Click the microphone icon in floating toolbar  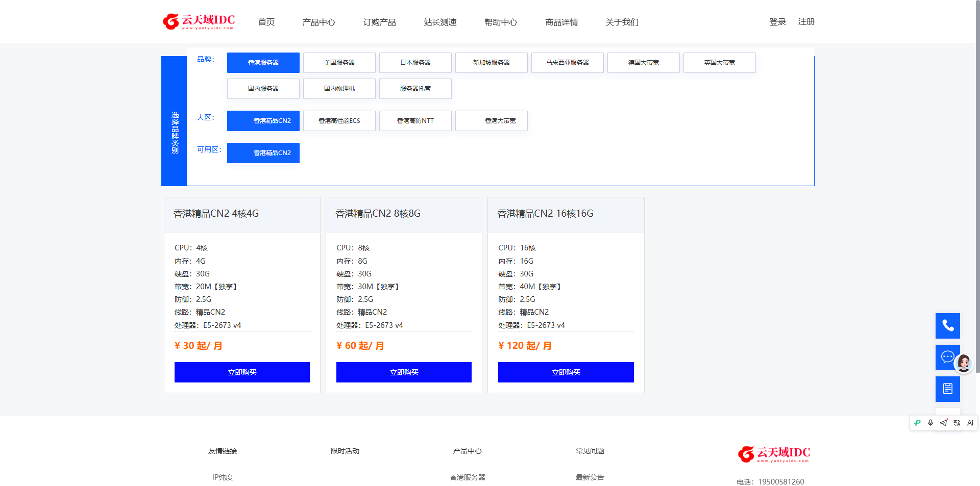click(930, 423)
